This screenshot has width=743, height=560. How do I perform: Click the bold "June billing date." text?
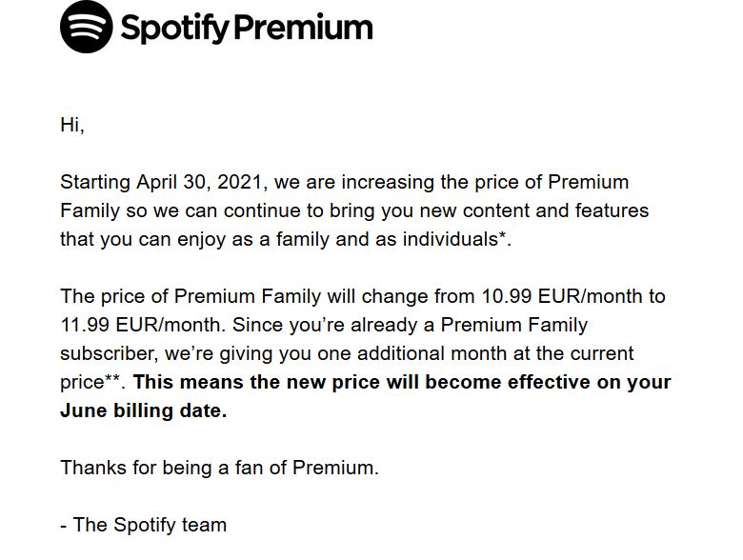click(144, 410)
